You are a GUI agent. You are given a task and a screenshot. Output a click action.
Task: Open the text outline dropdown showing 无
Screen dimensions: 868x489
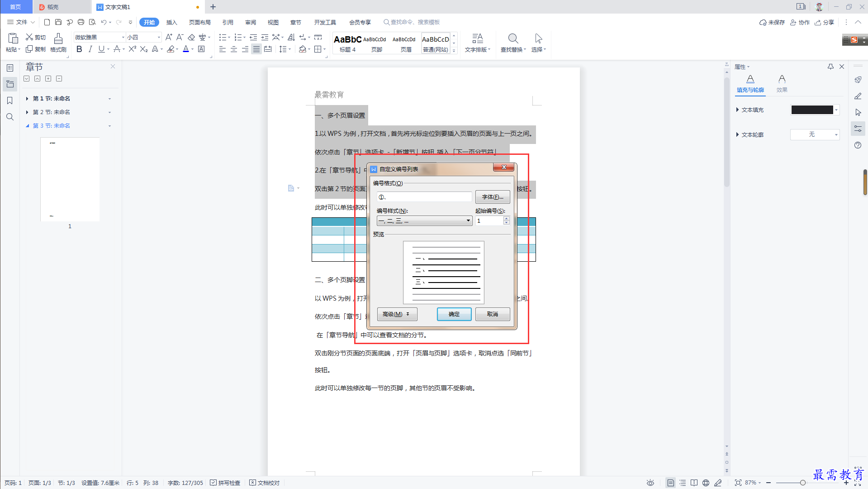815,134
